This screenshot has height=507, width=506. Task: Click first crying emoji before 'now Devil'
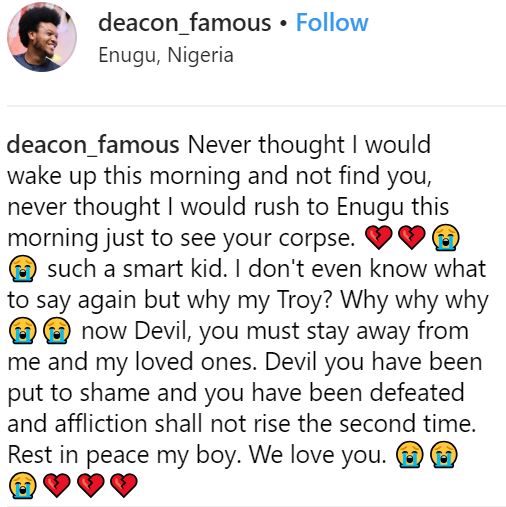22,331
